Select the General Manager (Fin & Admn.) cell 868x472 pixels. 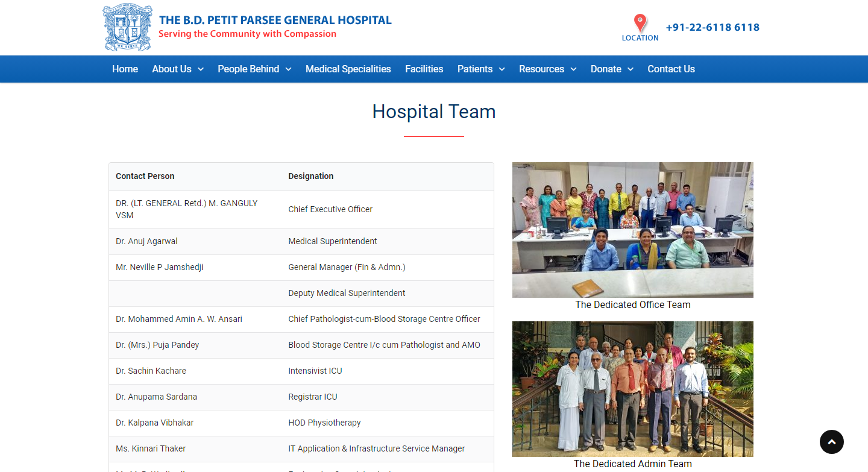388,267
